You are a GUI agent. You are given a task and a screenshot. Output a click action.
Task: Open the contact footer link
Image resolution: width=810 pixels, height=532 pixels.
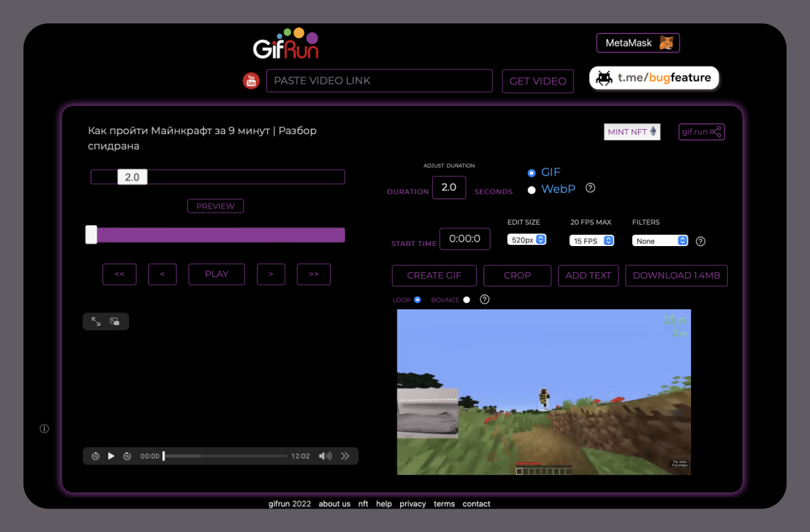477,504
